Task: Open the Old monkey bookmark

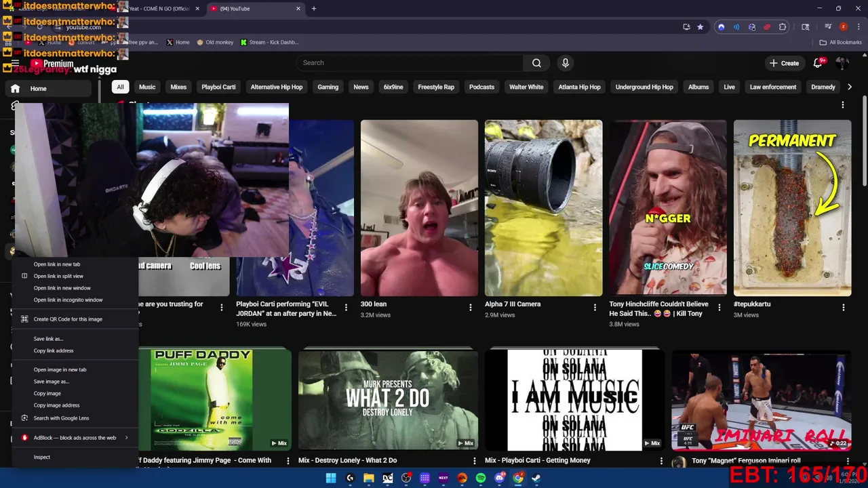Action: (215, 42)
